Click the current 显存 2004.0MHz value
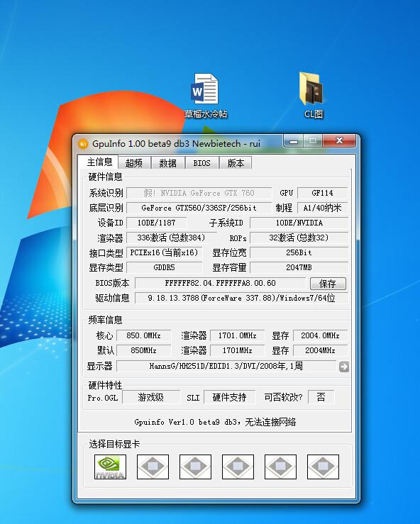420x524 pixels. coord(321,335)
